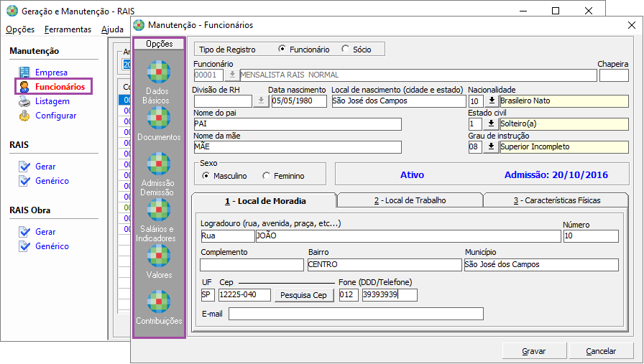Click the Local de nascimento field
Viewport: 644px width, 364px height.
399,101
